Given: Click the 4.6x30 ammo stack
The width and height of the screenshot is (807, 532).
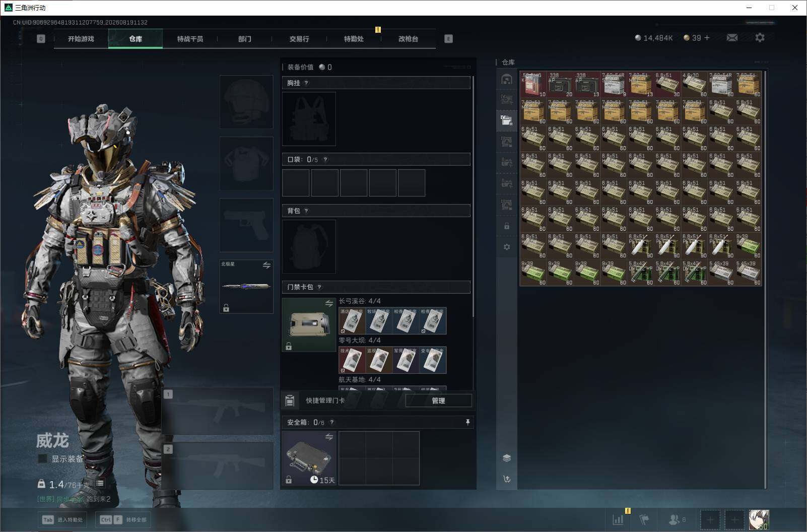Looking at the screenshot, I should point(694,84).
